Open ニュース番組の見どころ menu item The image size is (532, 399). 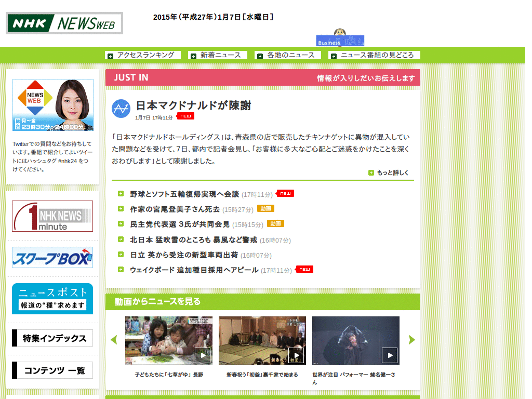click(x=374, y=55)
